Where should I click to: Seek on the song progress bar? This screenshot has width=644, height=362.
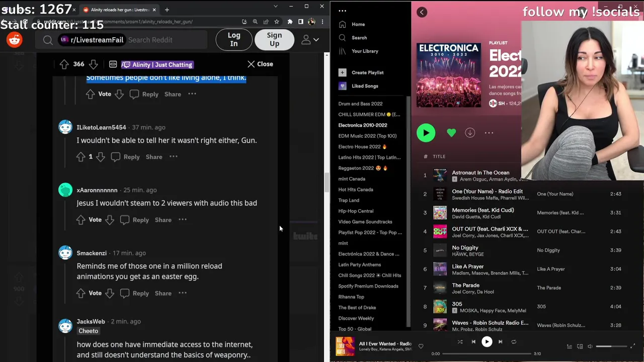click(487, 353)
